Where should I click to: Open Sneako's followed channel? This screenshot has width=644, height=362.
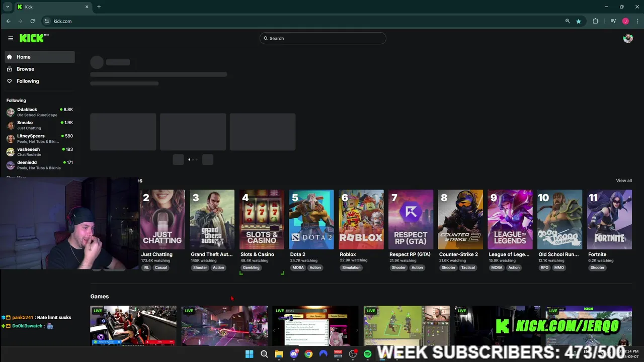[x=40, y=125]
